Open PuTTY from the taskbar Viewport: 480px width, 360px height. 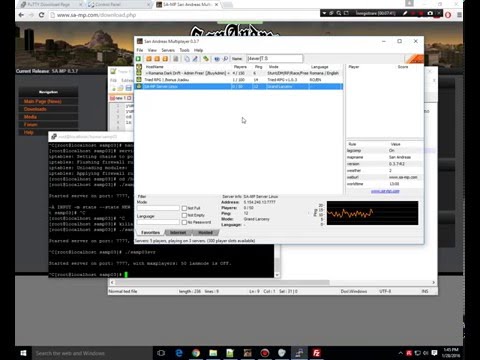coord(299,353)
